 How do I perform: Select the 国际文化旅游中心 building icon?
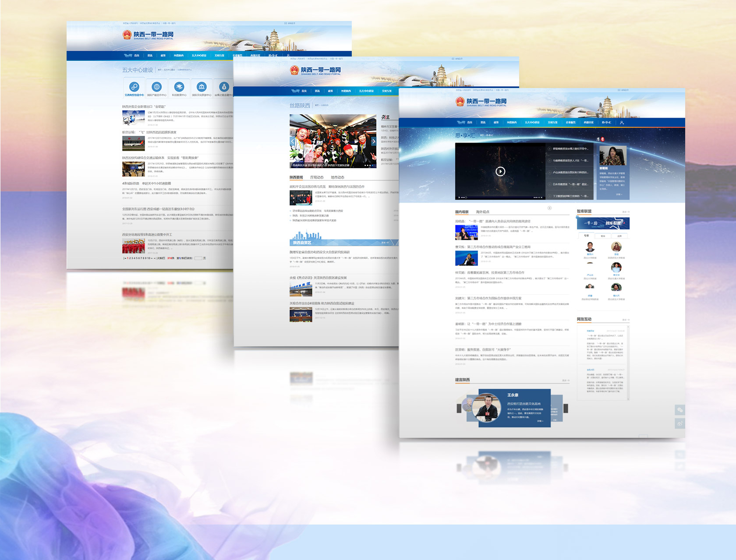tap(201, 87)
